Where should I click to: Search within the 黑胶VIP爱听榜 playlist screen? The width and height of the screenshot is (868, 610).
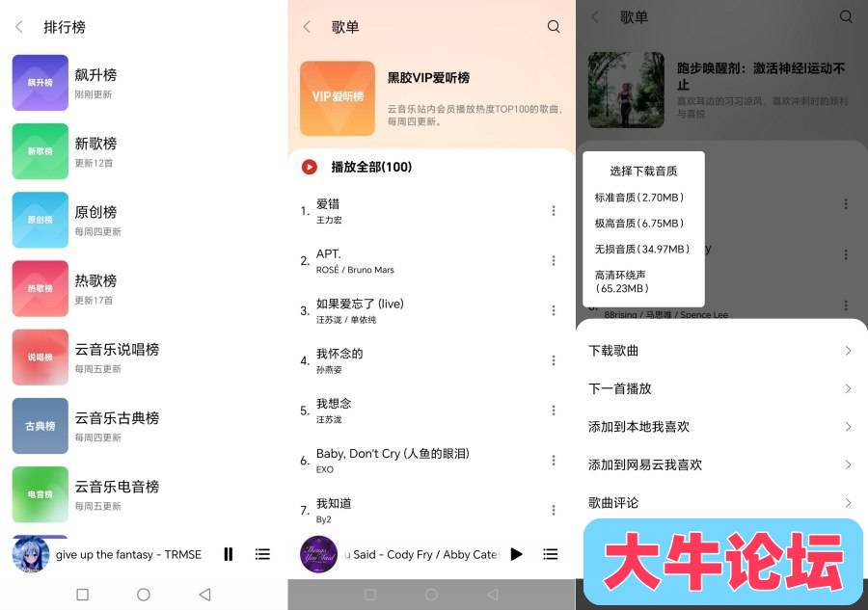pyautogui.click(x=554, y=27)
